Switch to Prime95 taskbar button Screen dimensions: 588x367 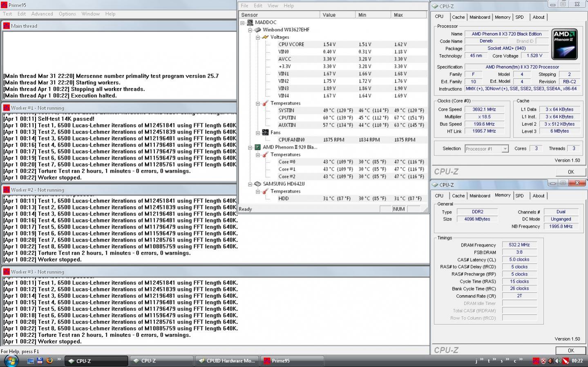[292, 361]
